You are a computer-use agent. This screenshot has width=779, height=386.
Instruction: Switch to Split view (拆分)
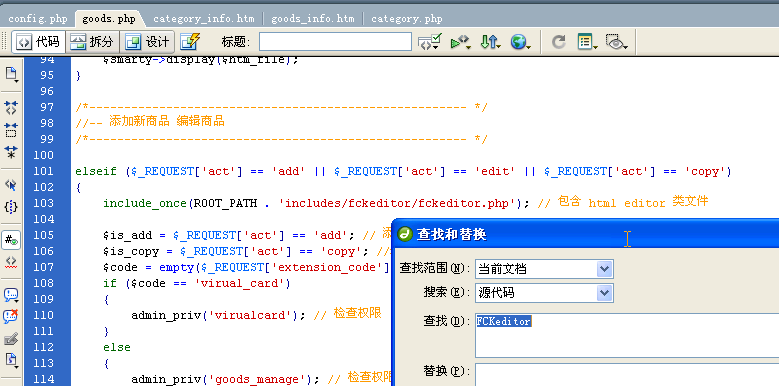coord(92,42)
